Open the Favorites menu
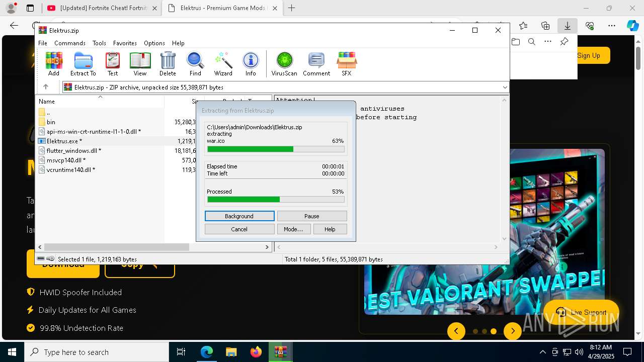Screen dimensions: 644x362 pyautogui.click(x=125, y=43)
